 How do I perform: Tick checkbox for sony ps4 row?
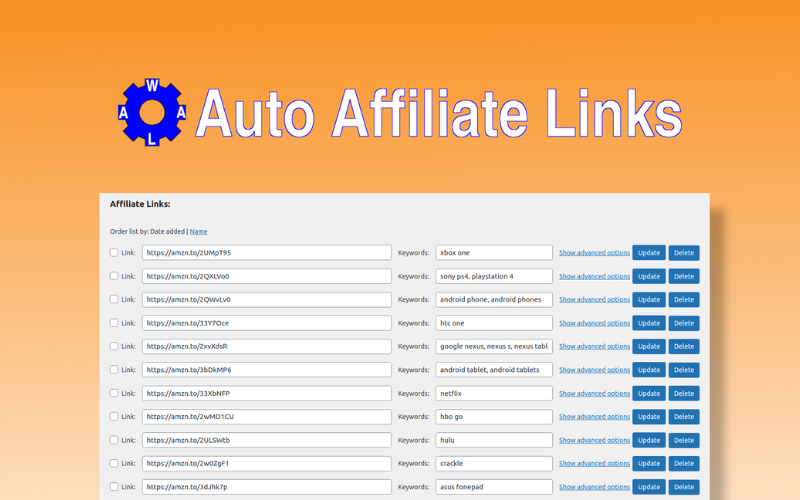point(114,276)
